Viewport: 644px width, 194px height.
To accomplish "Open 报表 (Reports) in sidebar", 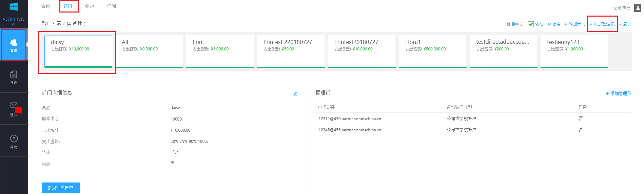I will point(14,77).
